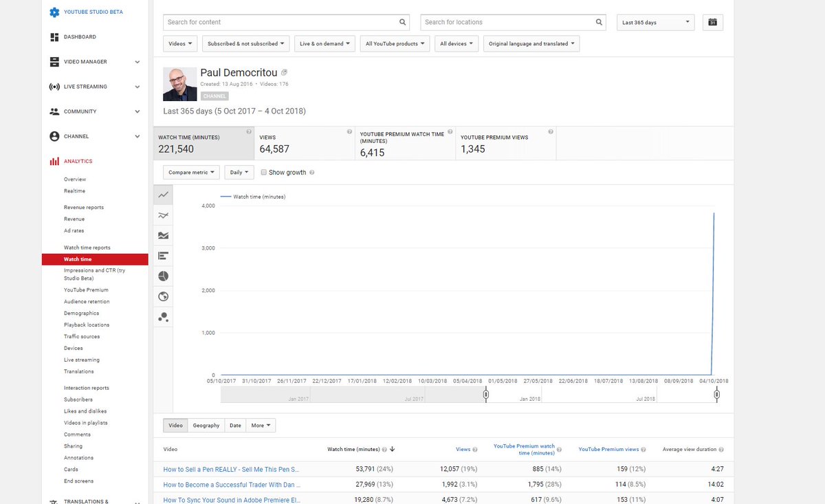
Task: Expand the Channel menu chevron
Action: click(x=137, y=136)
